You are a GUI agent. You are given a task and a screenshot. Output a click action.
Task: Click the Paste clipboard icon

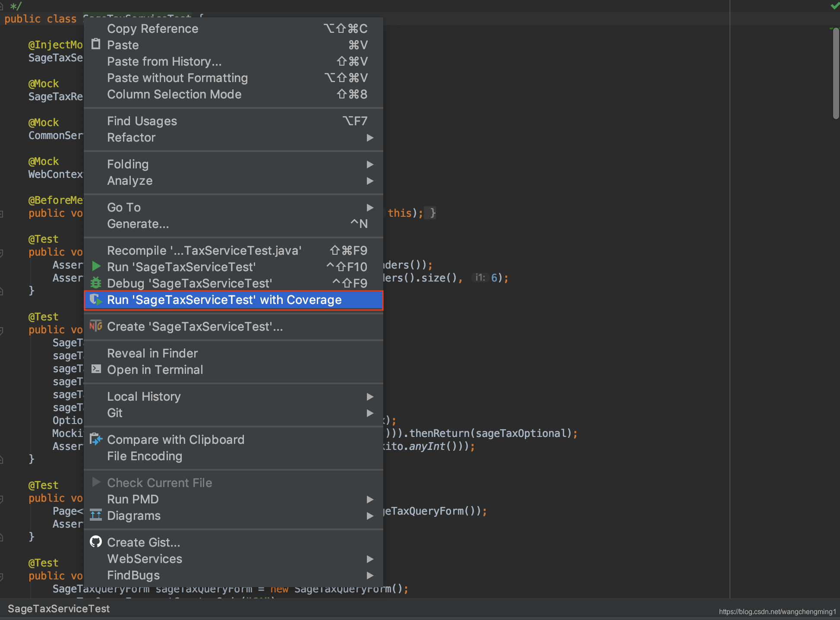pyautogui.click(x=96, y=44)
